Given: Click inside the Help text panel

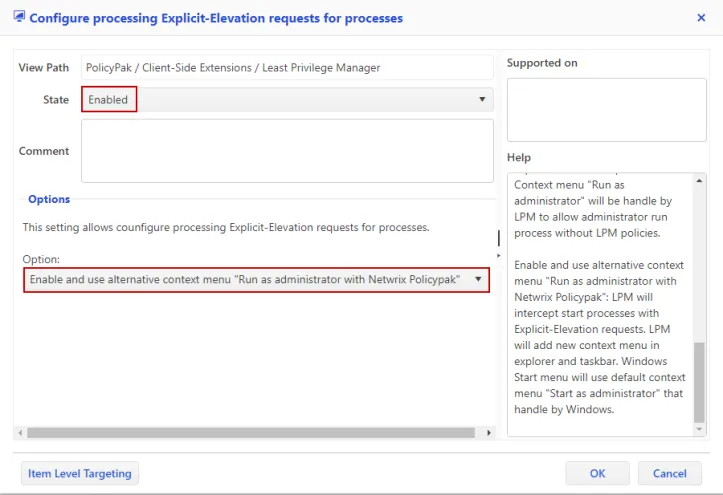Looking at the screenshot, I should click(x=600, y=300).
